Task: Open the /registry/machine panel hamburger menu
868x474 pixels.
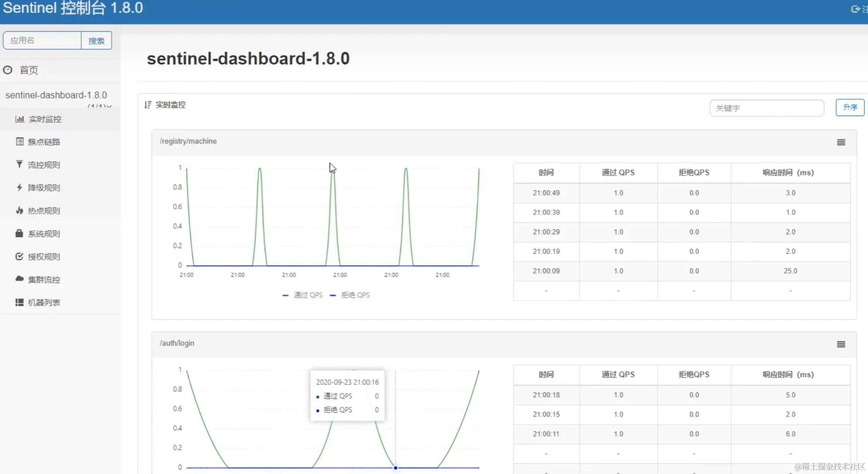Action: (x=841, y=142)
